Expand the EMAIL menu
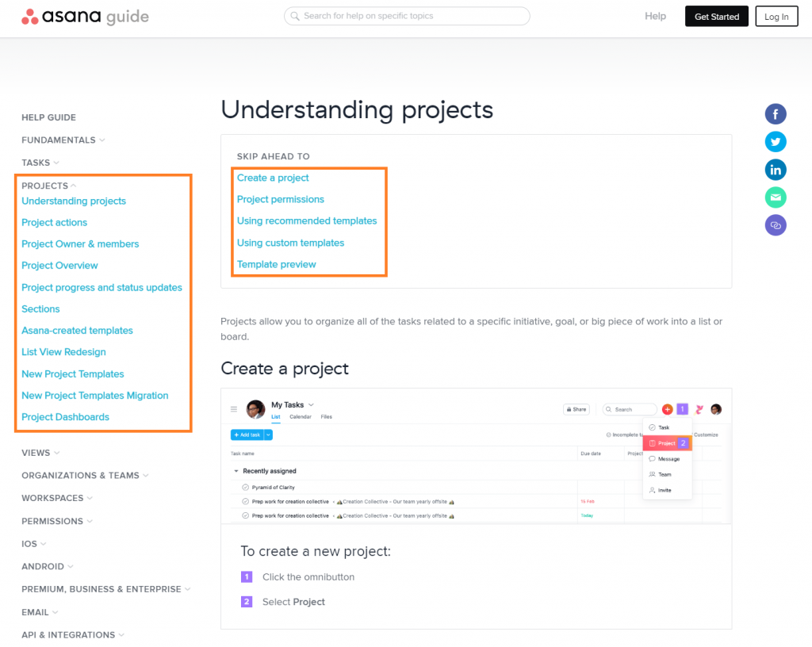The height and width of the screenshot is (647, 812). tap(40, 612)
